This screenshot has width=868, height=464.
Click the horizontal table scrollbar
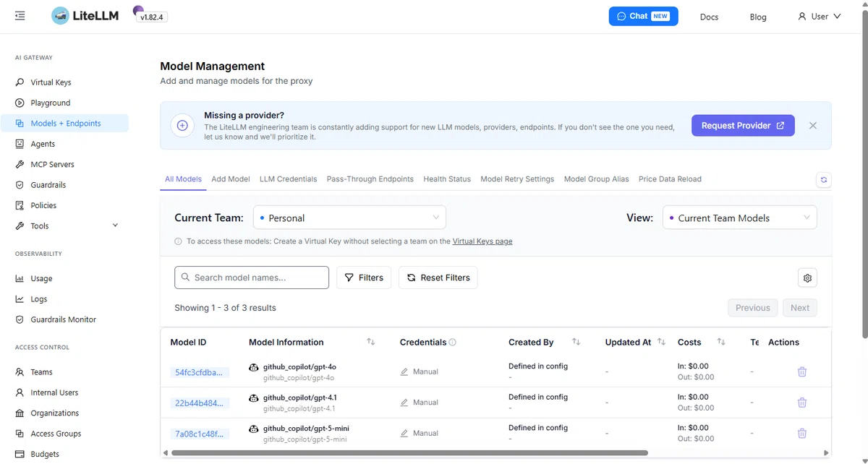pyautogui.click(x=409, y=454)
